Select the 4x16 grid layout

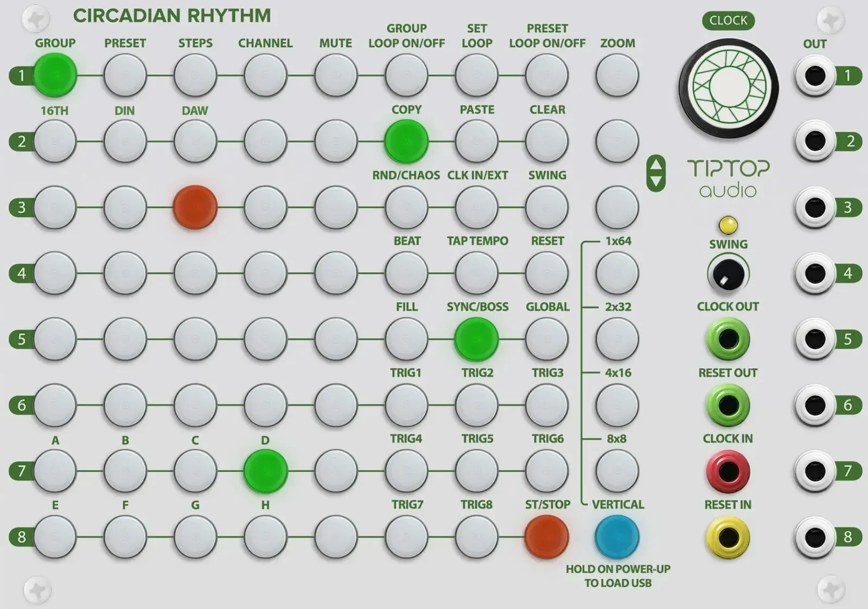[x=616, y=405]
